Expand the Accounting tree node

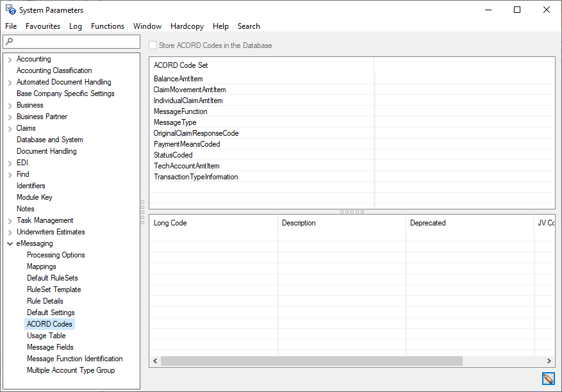pos(10,60)
